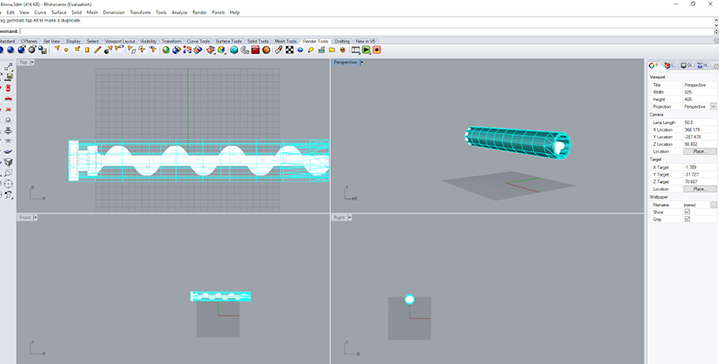
Task: Switch to the Viewport Layout toolbar tab
Action: [x=120, y=41]
